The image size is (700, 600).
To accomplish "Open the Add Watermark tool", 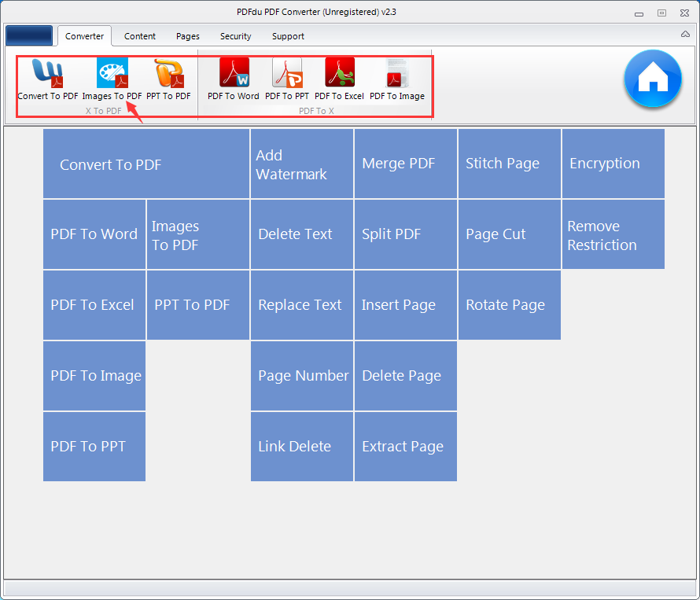I will (301, 163).
